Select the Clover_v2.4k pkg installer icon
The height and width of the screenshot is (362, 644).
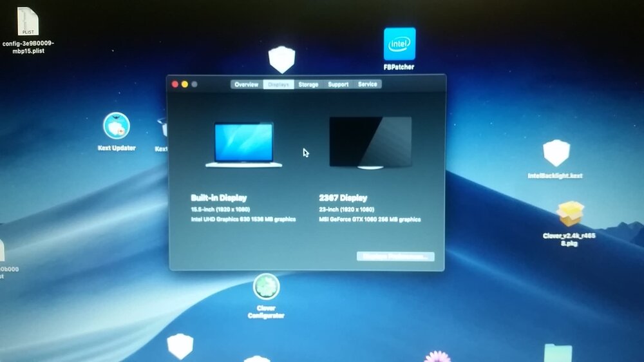[x=570, y=214]
